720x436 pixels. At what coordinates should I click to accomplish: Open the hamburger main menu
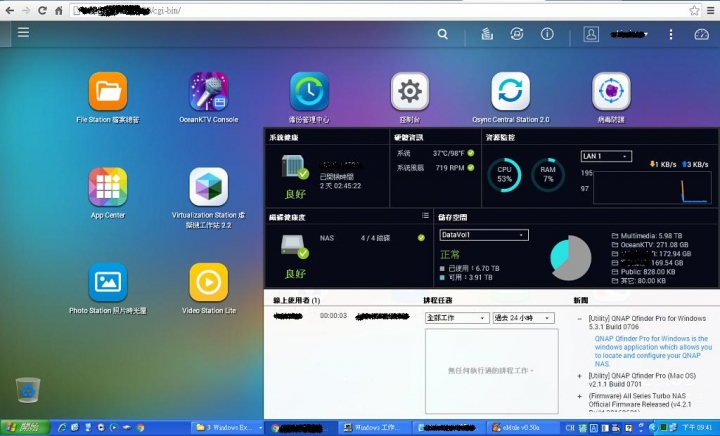pos(23,33)
